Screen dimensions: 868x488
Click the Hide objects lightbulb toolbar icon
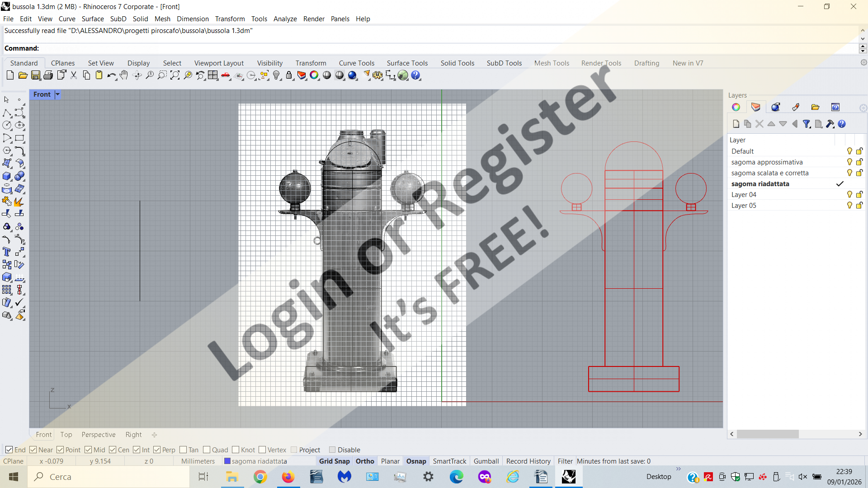pos(277,75)
